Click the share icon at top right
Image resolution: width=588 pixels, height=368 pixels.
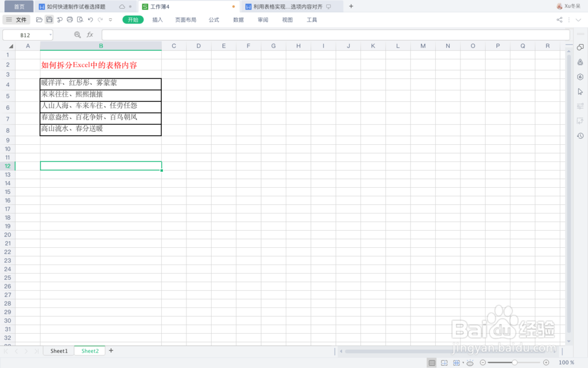[560, 20]
